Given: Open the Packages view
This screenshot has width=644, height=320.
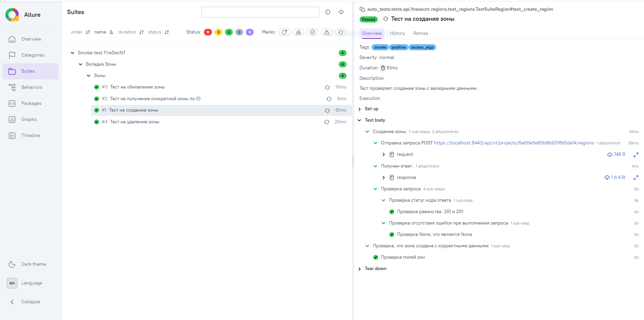Looking at the screenshot, I should point(31,103).
